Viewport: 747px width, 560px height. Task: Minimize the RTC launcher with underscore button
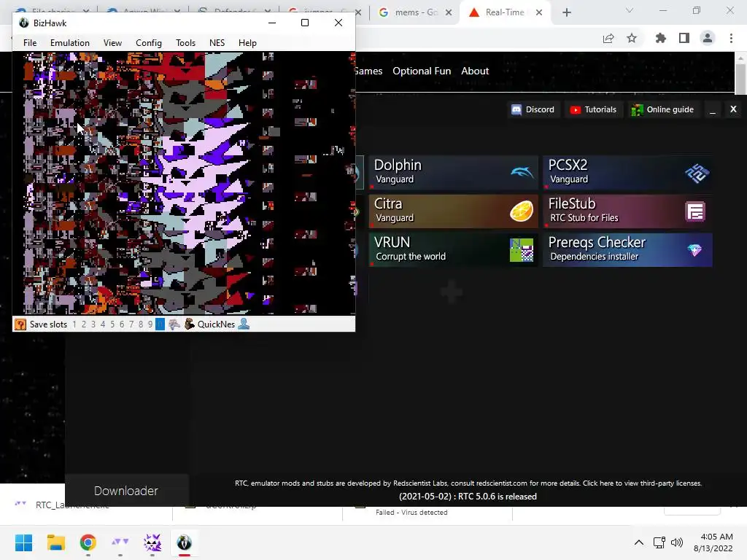click(713, 111)
